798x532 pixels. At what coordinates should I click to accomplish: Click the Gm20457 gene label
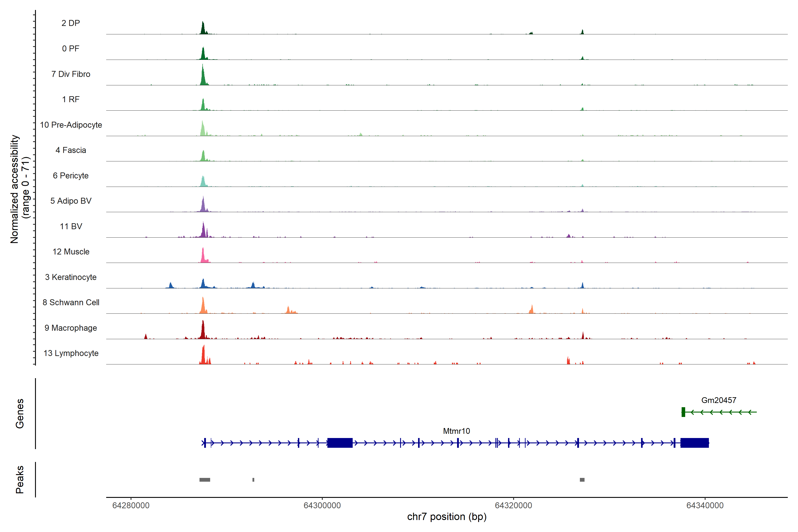click(719, 400)
